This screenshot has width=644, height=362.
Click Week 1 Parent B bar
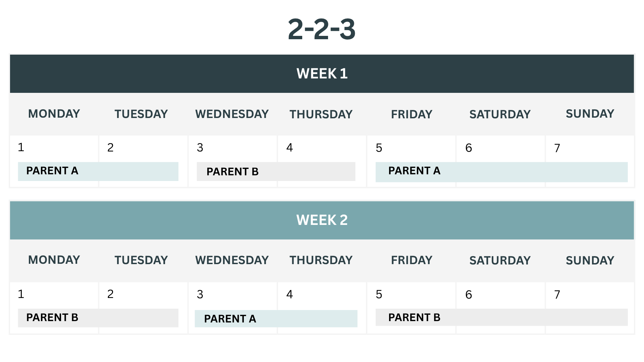(x=276, y=172)
